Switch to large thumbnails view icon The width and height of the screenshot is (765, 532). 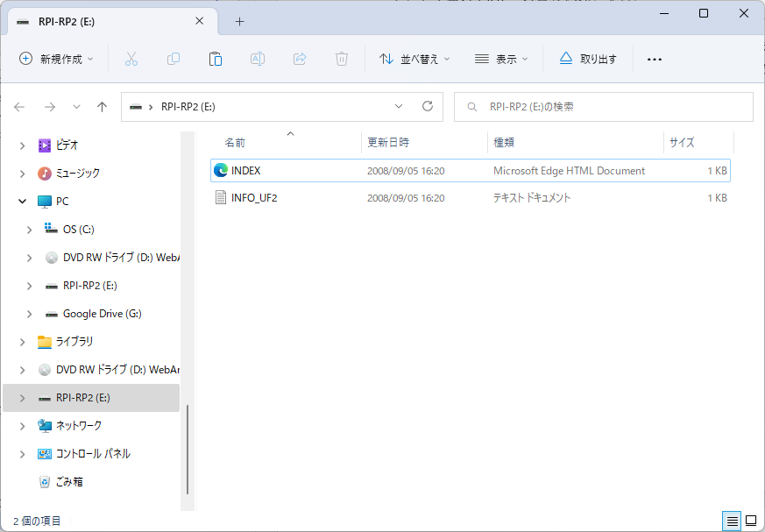coord(751,521)
